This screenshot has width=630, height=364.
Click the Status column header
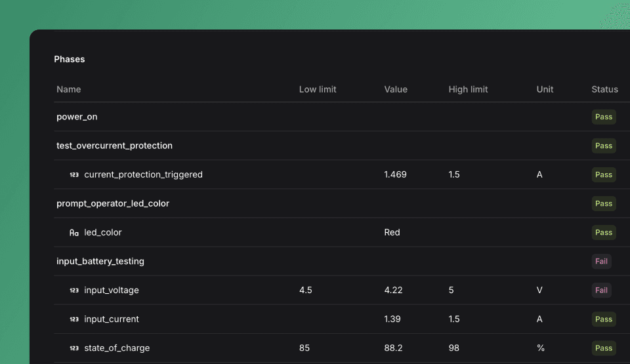(x=604, y=90)
